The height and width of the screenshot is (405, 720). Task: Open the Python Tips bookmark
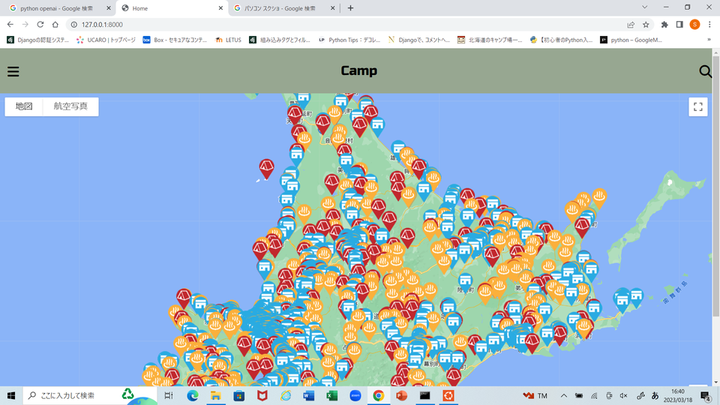coord(350,40)
